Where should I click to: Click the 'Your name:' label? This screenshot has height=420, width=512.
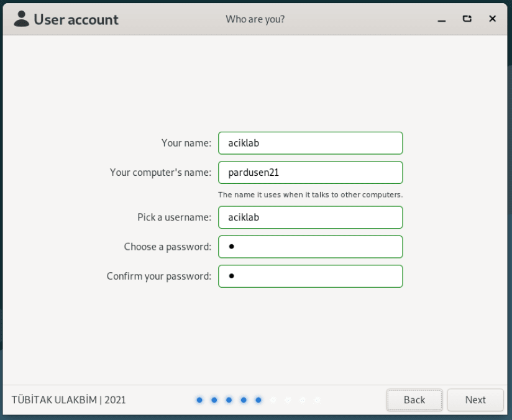(186, 143)
